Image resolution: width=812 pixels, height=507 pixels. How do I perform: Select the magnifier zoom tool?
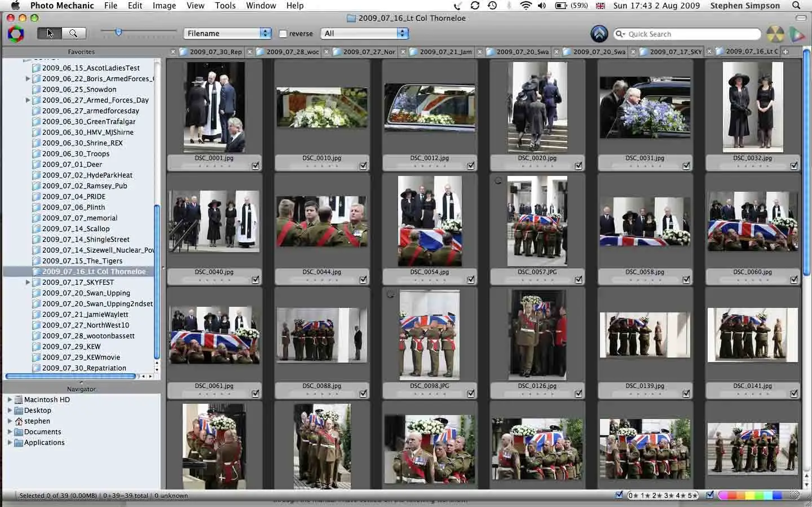click(x=73, y=33)
